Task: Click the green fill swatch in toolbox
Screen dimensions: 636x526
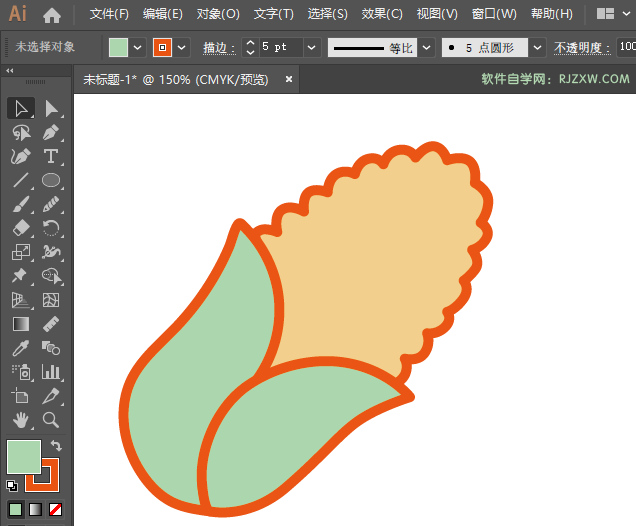Action: pyautogui.click(x=23, y=457)
